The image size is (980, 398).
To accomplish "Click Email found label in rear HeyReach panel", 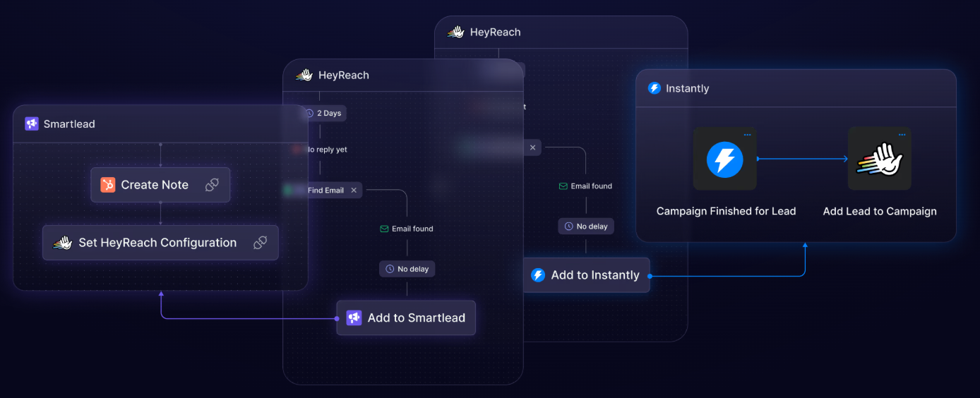I will [592, 186].
